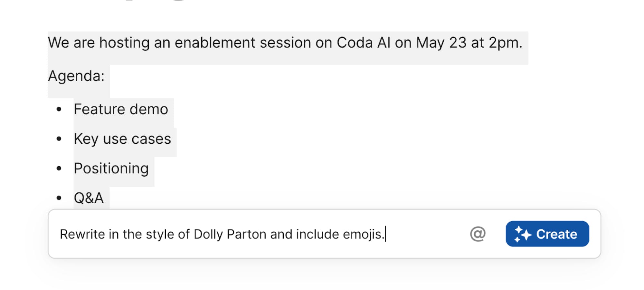
Task: Click the bullet before Positioning
Action: point(59,169)
